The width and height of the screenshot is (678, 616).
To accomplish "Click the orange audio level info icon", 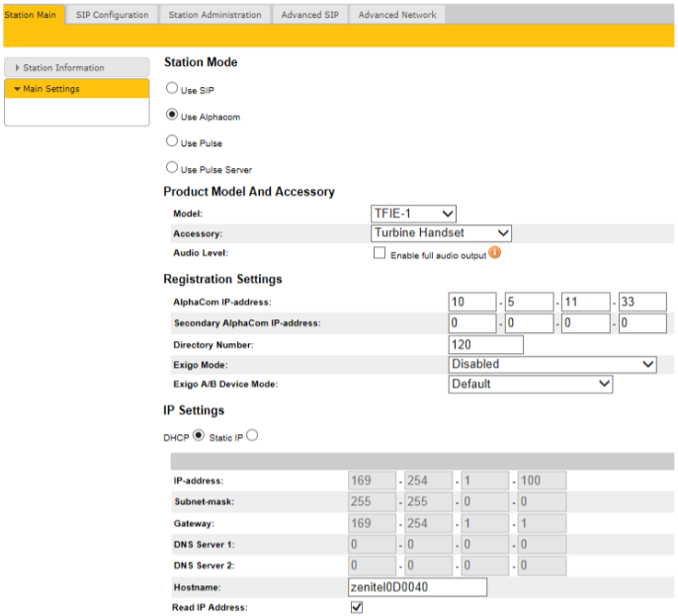I will pos(495,252).
